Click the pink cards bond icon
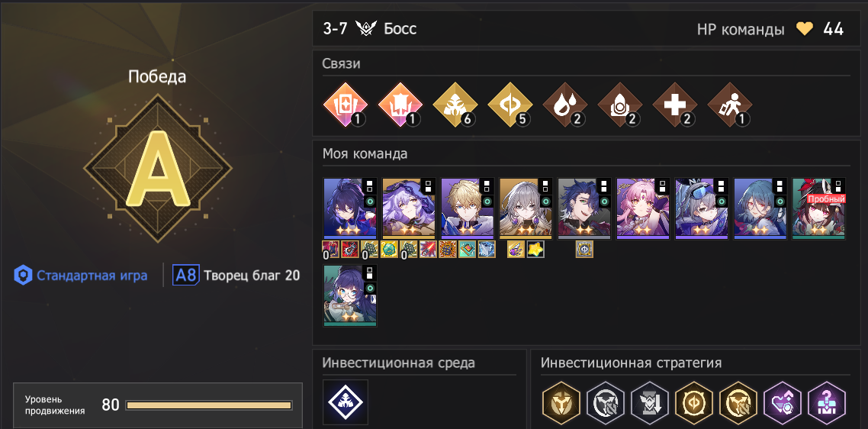The width and height of the screenshot is (868, 429). pyautogui.click(x=345, y=105)
